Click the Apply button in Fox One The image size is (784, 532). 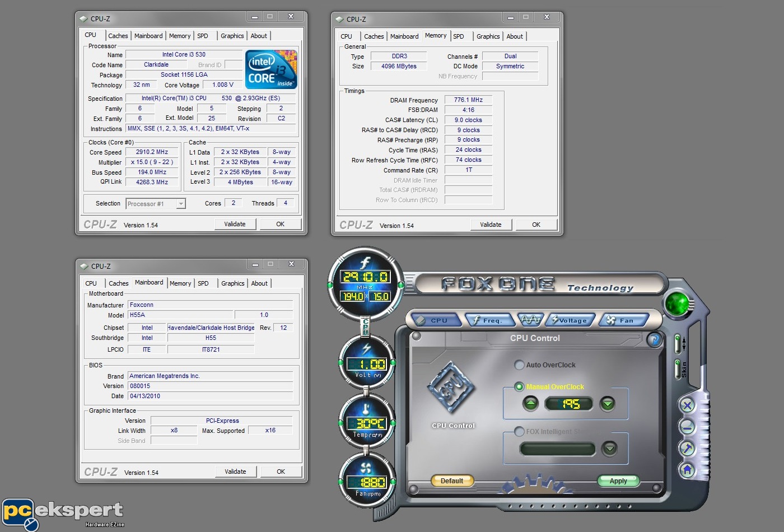(618, 480)
